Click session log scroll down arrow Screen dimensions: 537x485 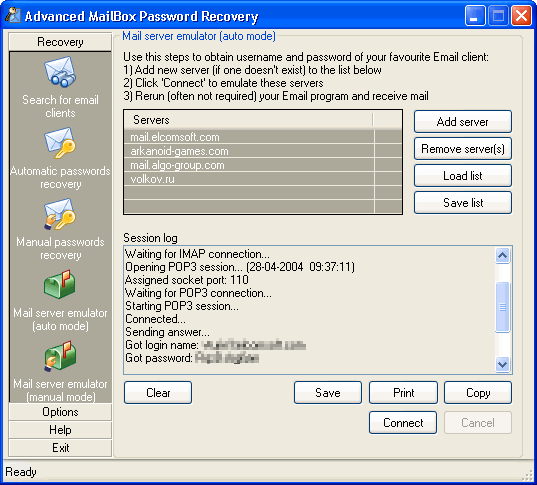502,364
